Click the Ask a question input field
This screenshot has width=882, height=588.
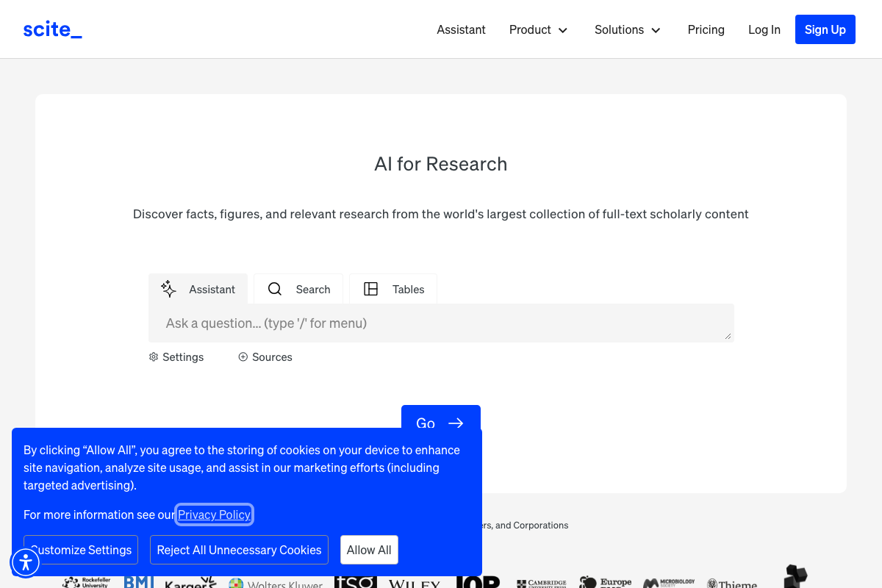[x=441, y=323]
